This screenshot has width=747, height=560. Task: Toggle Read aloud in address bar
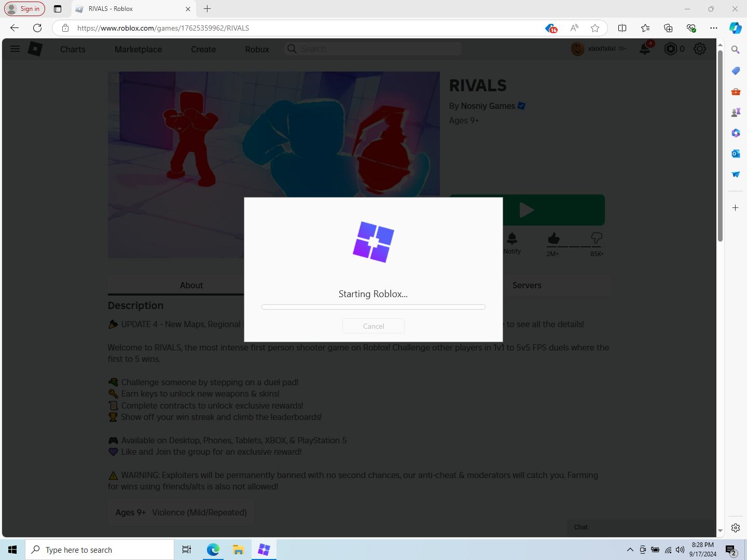tap(574, 28)
